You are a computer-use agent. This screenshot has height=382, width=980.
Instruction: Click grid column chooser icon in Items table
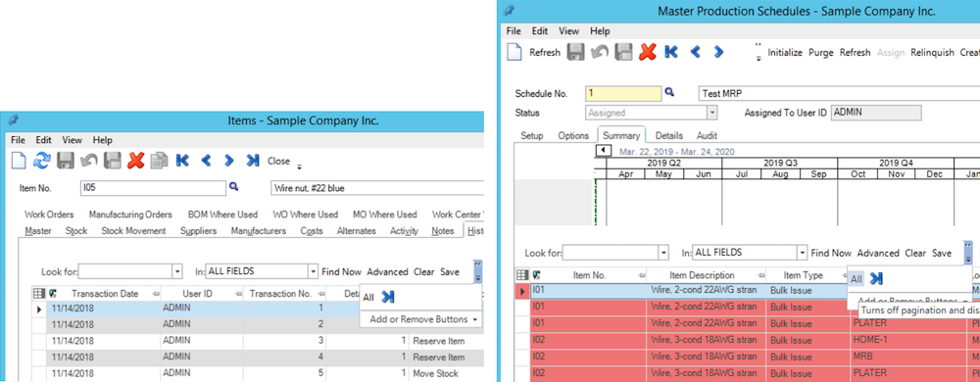(38, 293)
